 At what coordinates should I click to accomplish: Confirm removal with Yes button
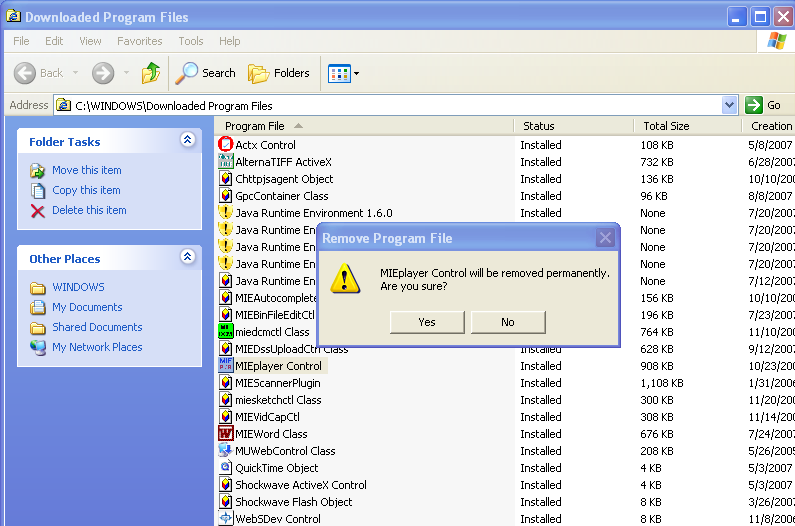point(427,322)
